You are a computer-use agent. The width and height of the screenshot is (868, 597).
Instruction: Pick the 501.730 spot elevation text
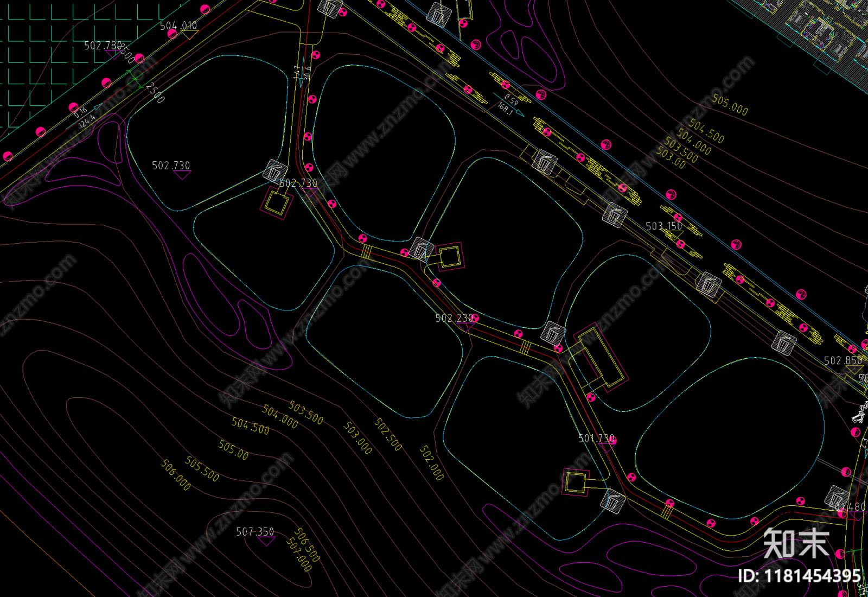[597, 438]
